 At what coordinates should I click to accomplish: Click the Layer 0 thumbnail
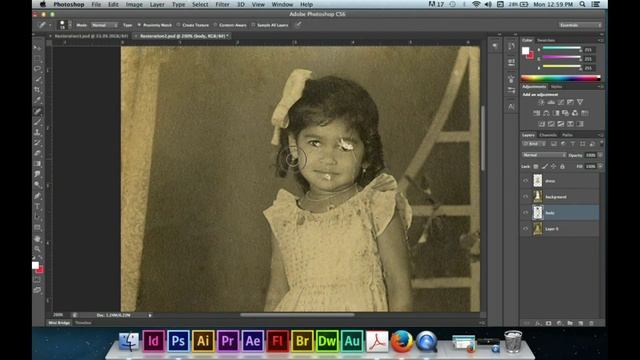[x=538, y=229]
